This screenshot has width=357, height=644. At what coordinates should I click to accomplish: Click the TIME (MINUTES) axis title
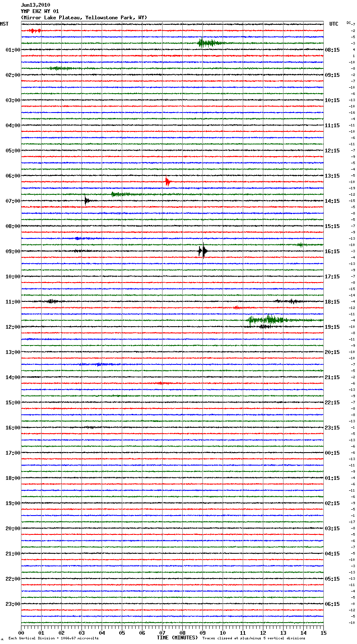coord(177,638)
